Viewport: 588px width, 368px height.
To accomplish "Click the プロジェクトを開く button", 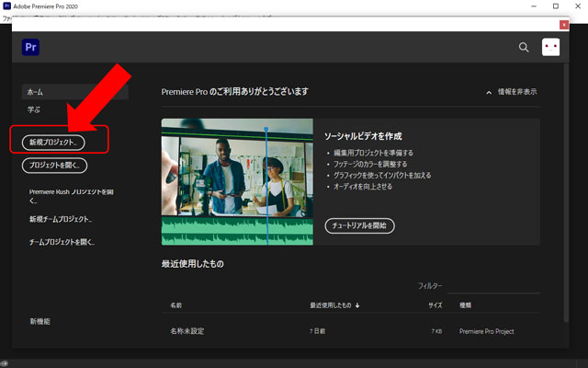I will coord(55,166).
